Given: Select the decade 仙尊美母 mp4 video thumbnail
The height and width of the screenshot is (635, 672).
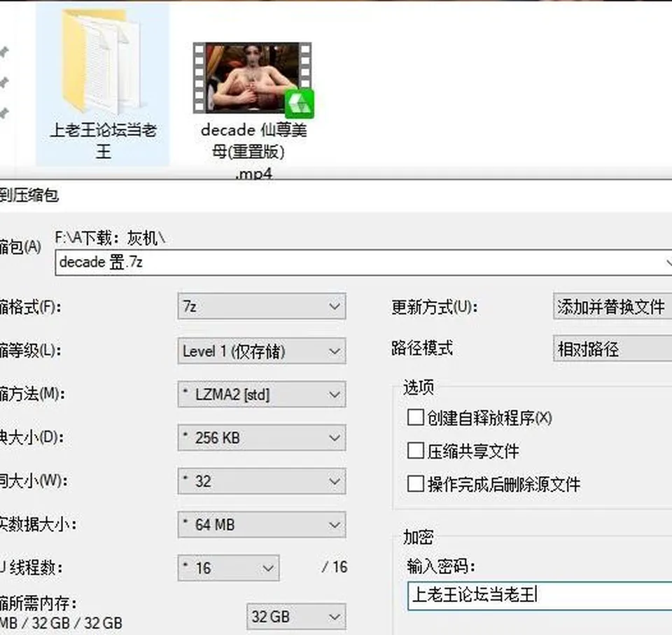Looking at the screenshot, I should [x=253, y=79].
